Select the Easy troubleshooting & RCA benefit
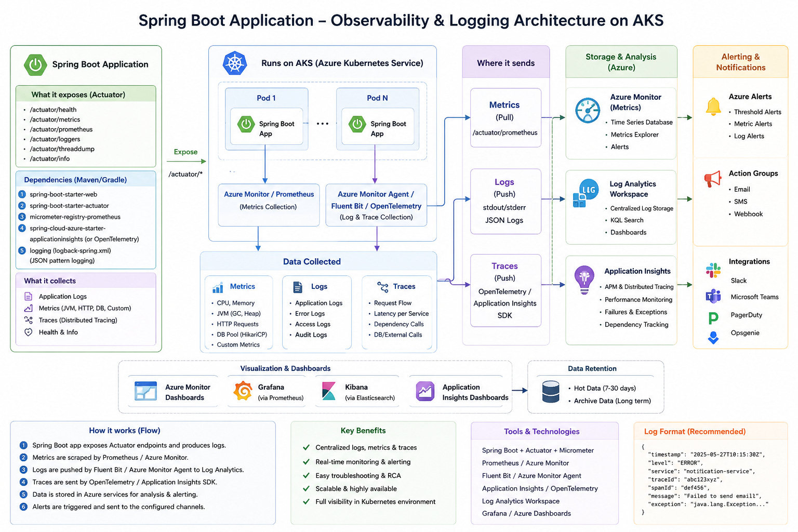Viewport: 798px width, 532px height. click(358, 476)
